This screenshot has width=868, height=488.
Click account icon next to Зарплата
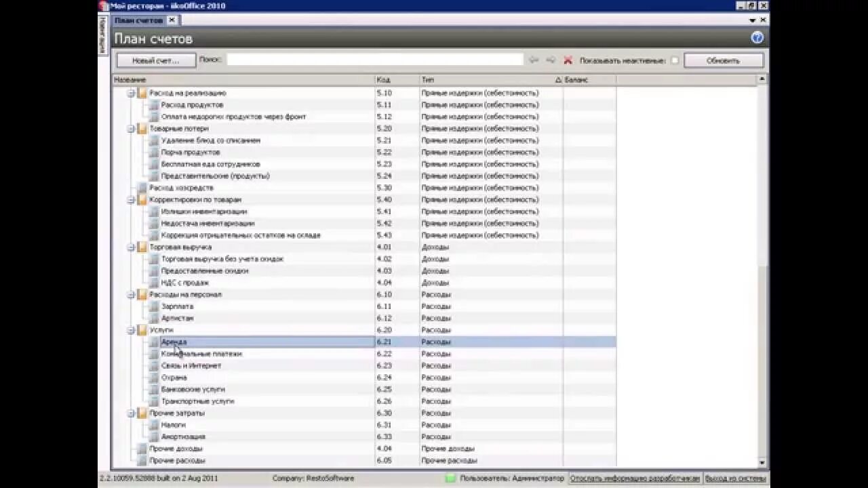click(x=154, y=306)
